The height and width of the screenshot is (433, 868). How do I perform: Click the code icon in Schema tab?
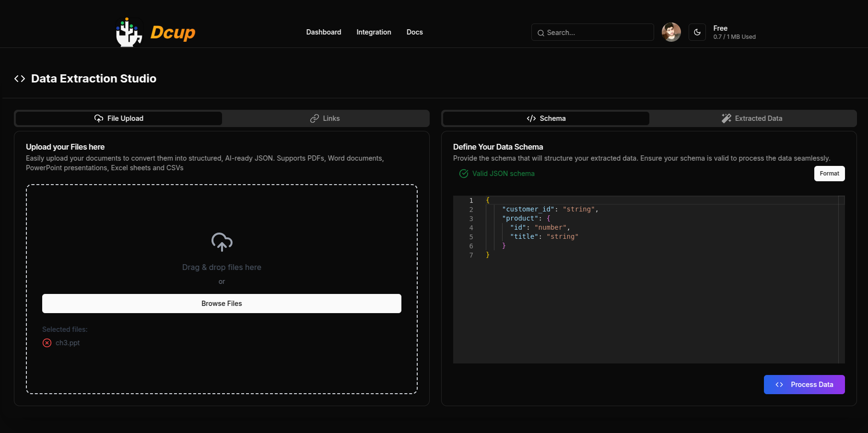pos(531,118)
